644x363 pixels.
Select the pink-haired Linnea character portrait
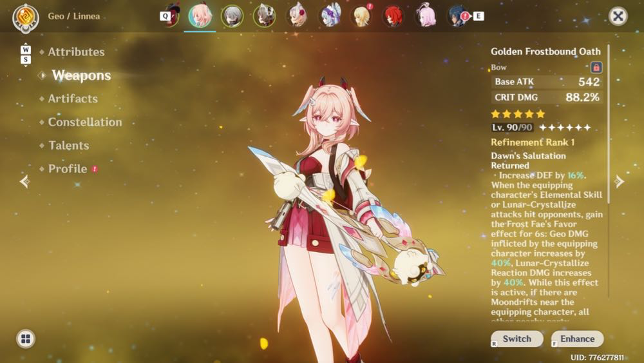click(x=200, y=16)
